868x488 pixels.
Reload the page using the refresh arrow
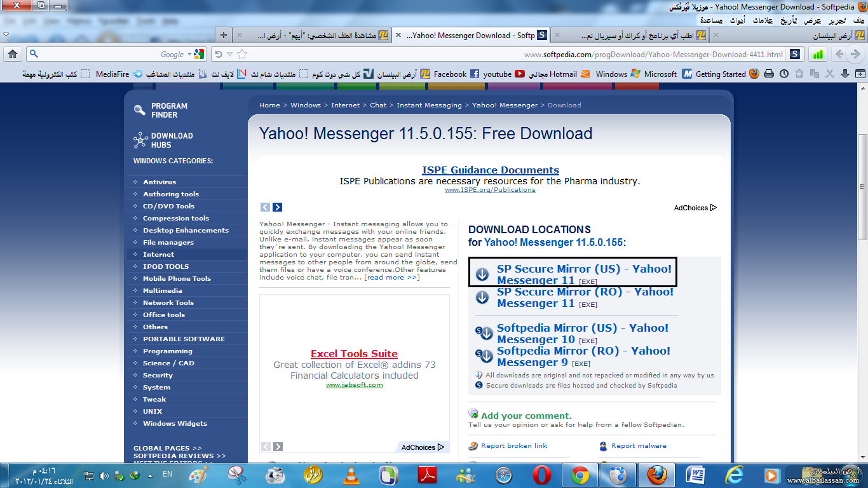(219, 55)
